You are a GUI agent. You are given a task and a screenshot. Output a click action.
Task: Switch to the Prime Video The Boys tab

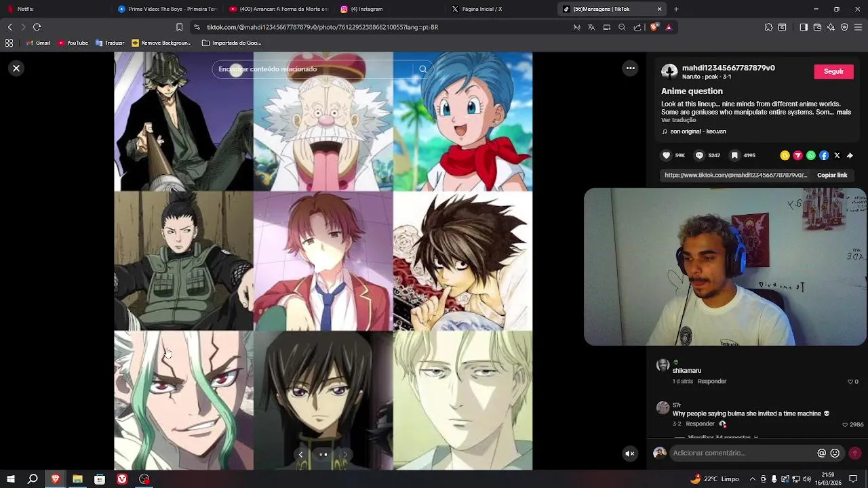click(x=167, y=9)
